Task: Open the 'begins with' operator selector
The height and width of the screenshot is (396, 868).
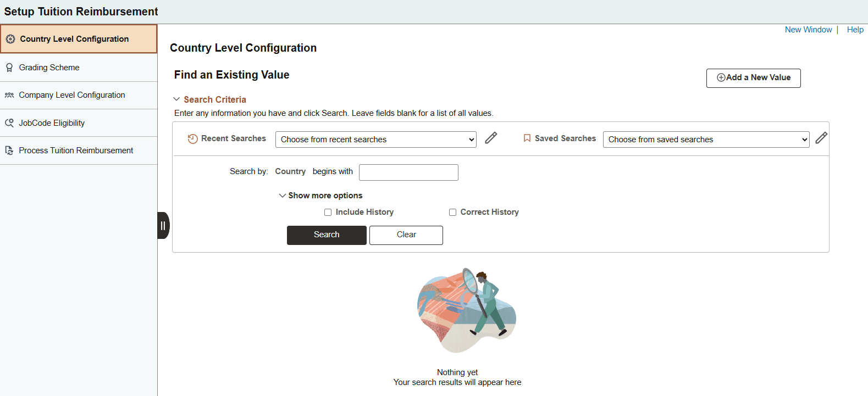Action: click(333, 171)
